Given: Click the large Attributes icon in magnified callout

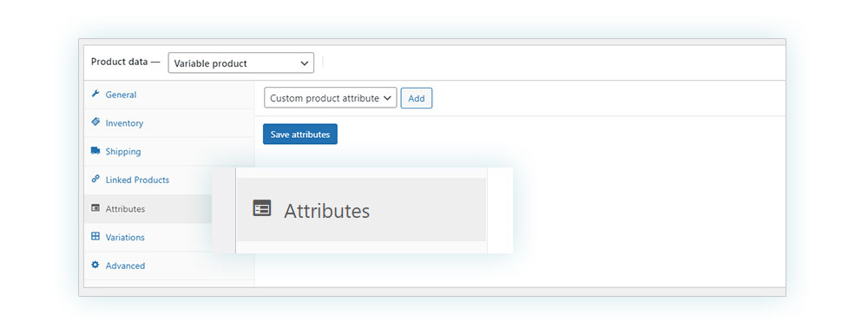Looking at the screenshot, I should pyautogui.click(x=262, y=208).
